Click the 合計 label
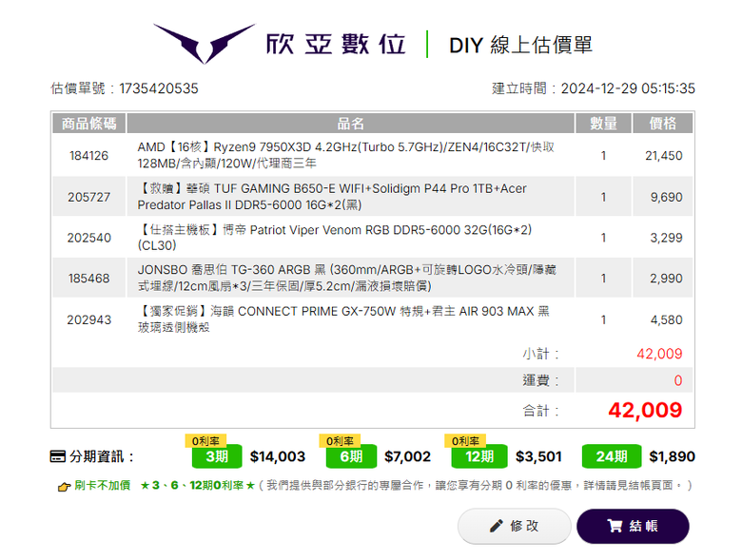 (x=540, y=411)
